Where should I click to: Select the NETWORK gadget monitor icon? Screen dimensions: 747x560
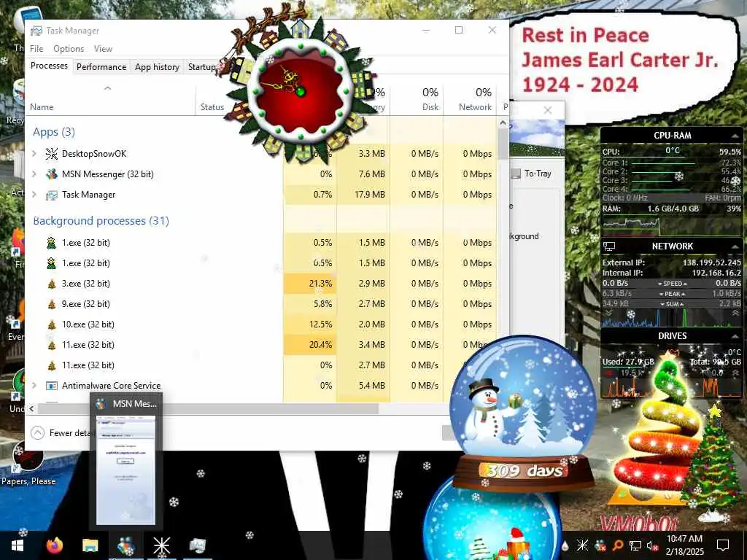[x=609, y=246]
